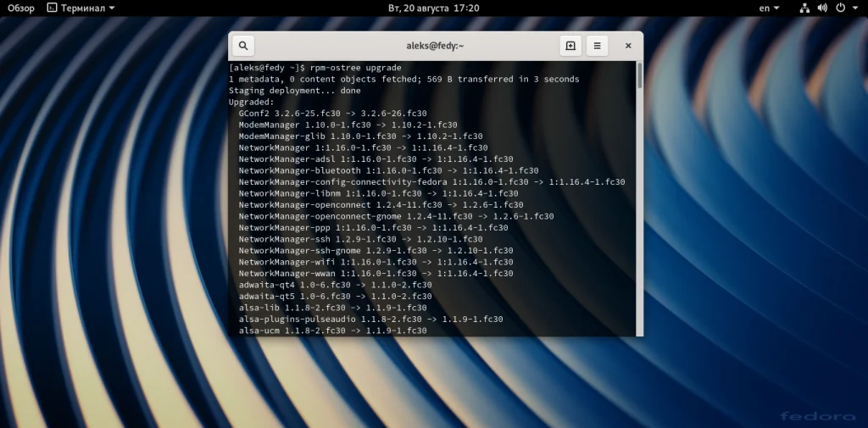Click the NetworkManager-wifi package line

[376, 262]
